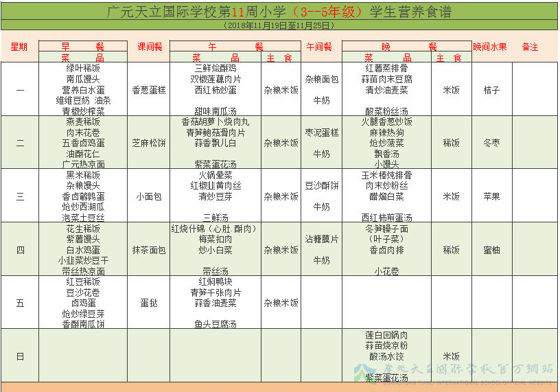Screen dimensions: 560x392
Task: Select the date range subtitle row
Action: click(280, 25)
